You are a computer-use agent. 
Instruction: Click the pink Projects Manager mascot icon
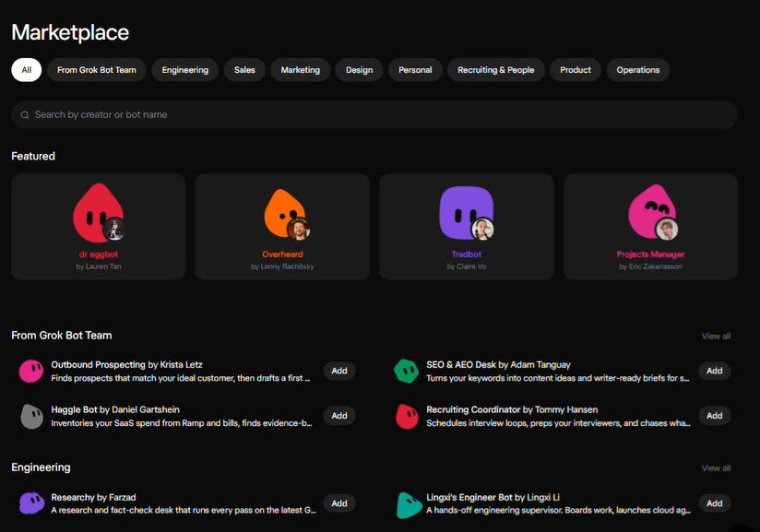click(650, 211)
